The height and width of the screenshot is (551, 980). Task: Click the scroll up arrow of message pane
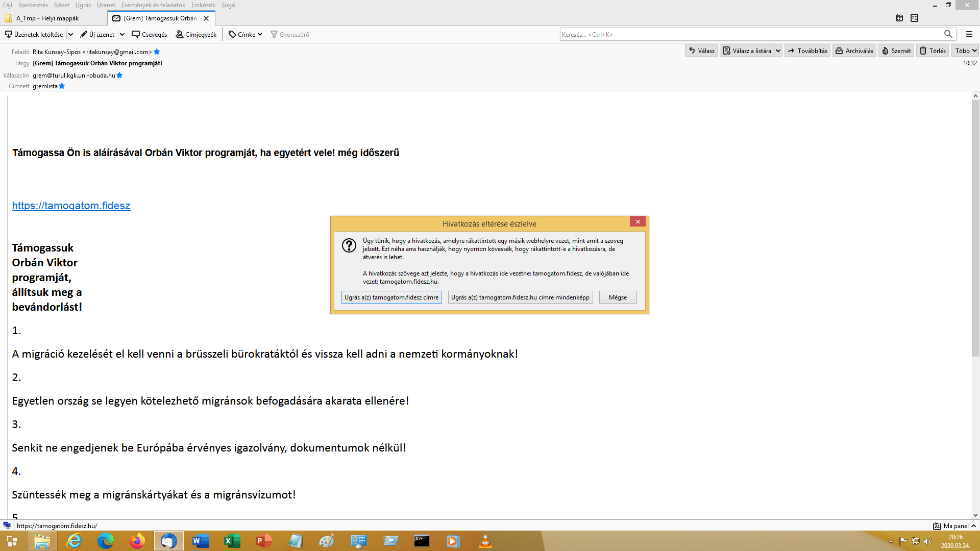tap(975, 96)
